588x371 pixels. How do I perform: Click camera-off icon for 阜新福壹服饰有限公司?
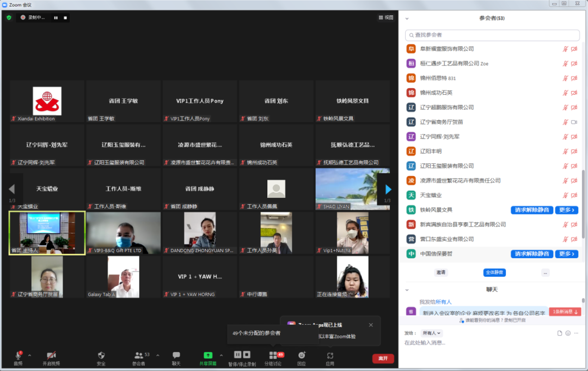(574, 49)
